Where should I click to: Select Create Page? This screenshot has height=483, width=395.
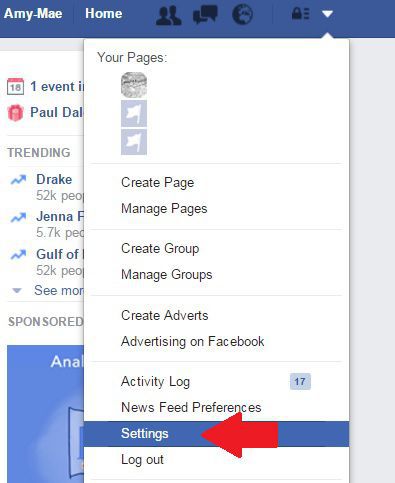click(157, 183)
